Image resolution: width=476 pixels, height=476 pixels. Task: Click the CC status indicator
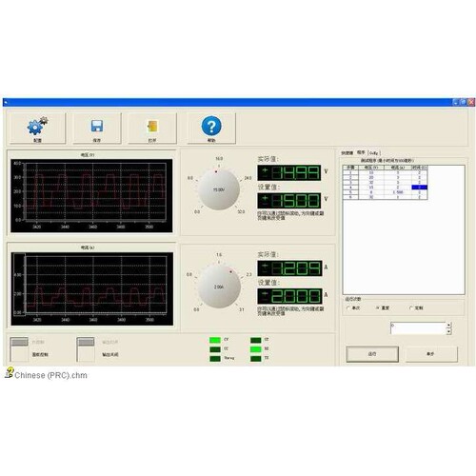215,349
